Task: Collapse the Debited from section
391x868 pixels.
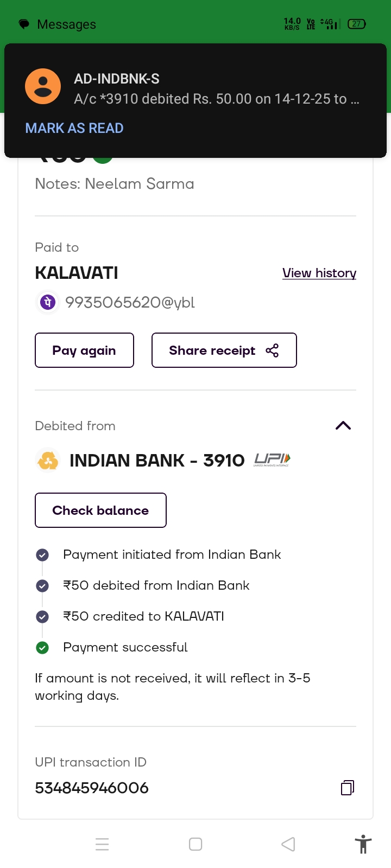Action: pos(343,426)
